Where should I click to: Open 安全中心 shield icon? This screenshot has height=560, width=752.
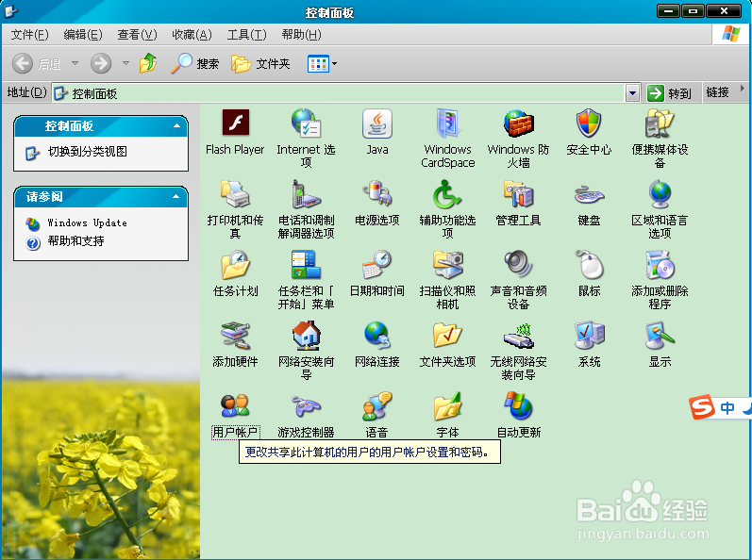[589, 124]
